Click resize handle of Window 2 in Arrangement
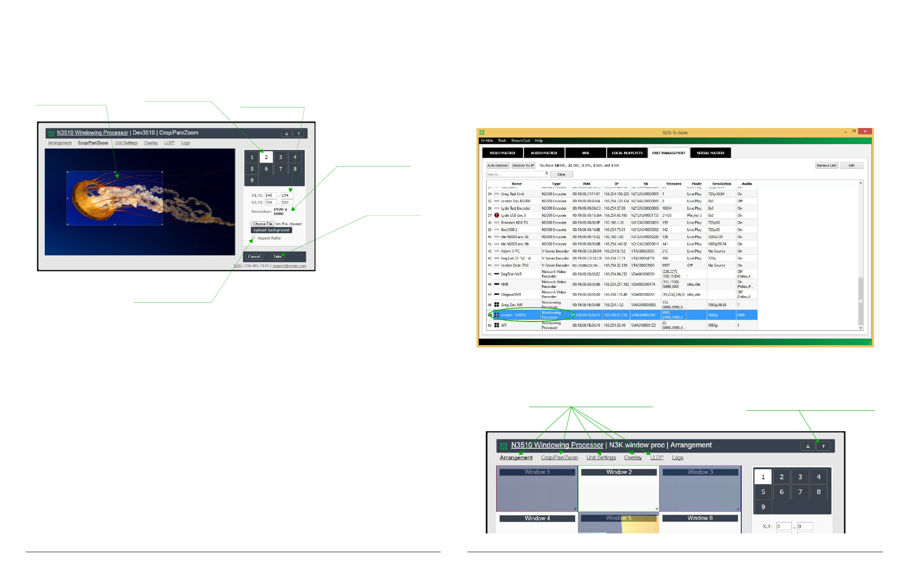The height and width of the screenshot is (588, 909). point(656,508)
